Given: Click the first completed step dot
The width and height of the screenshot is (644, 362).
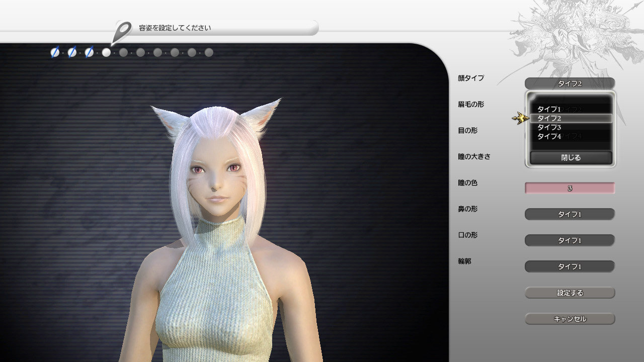Looking at the screenshot, I should 55,52.
